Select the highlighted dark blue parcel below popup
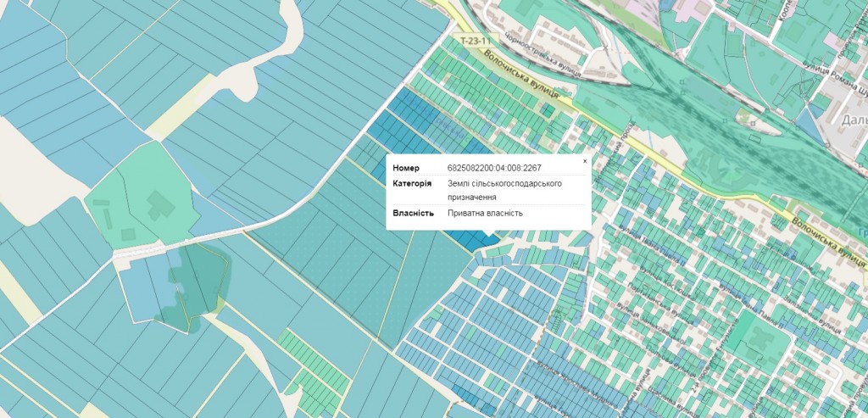This screenshot has width=868, height=418. (475, 239)
